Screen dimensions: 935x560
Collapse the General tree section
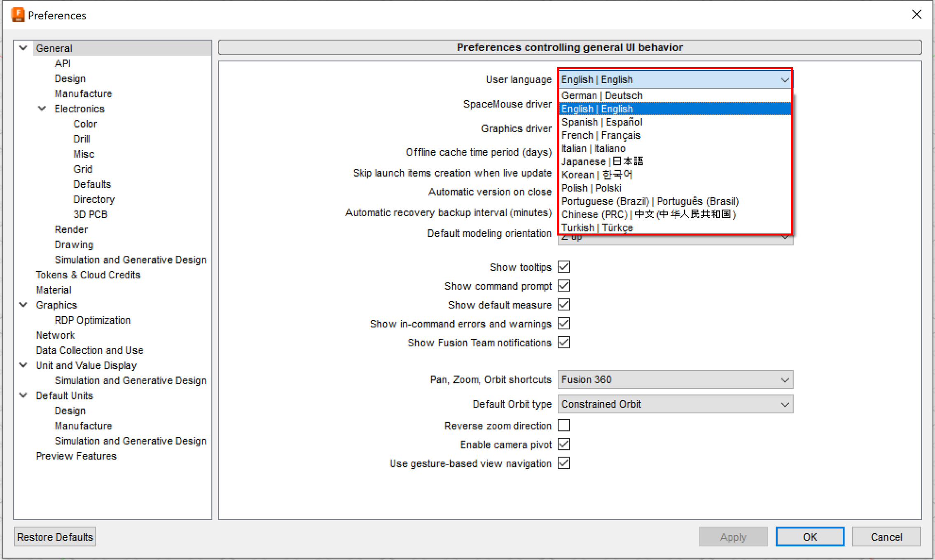tap(23, 48)
